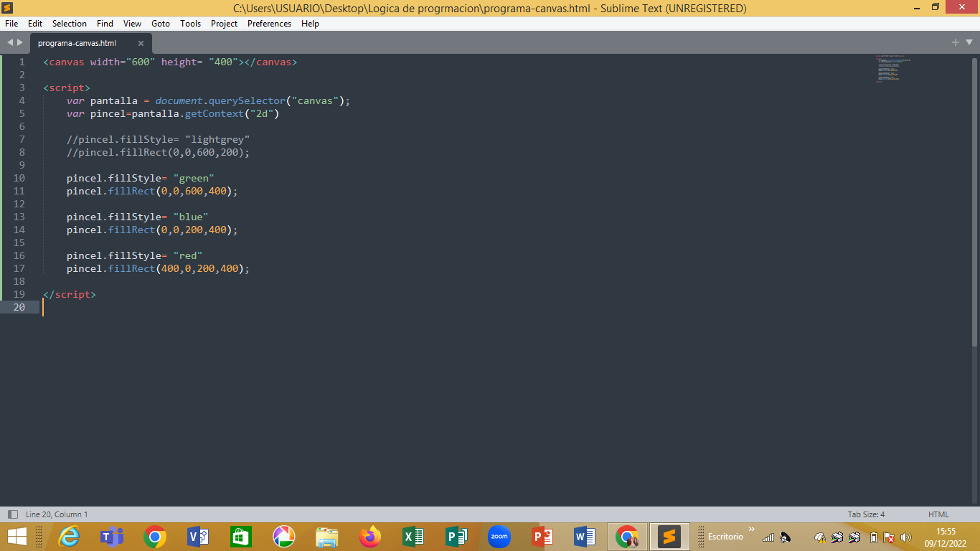Open the Windows Store from taskbar

(240, 537)
